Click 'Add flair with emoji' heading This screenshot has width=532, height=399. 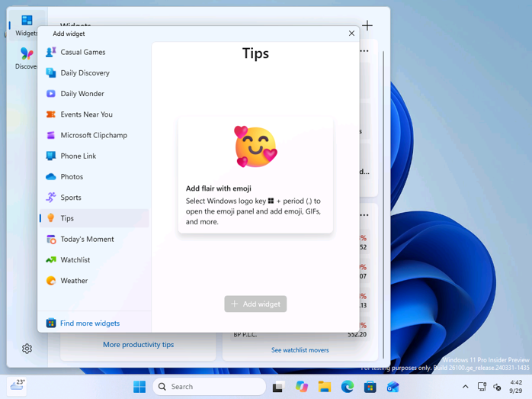click(219, 188)
